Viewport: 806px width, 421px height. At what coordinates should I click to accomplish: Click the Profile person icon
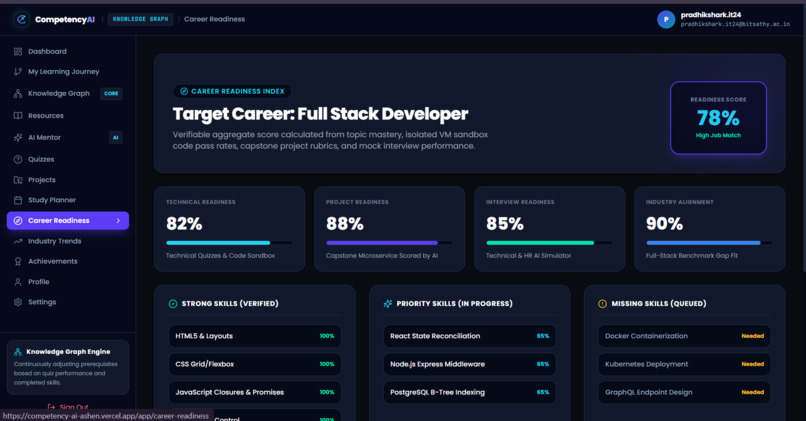(18, 282)
